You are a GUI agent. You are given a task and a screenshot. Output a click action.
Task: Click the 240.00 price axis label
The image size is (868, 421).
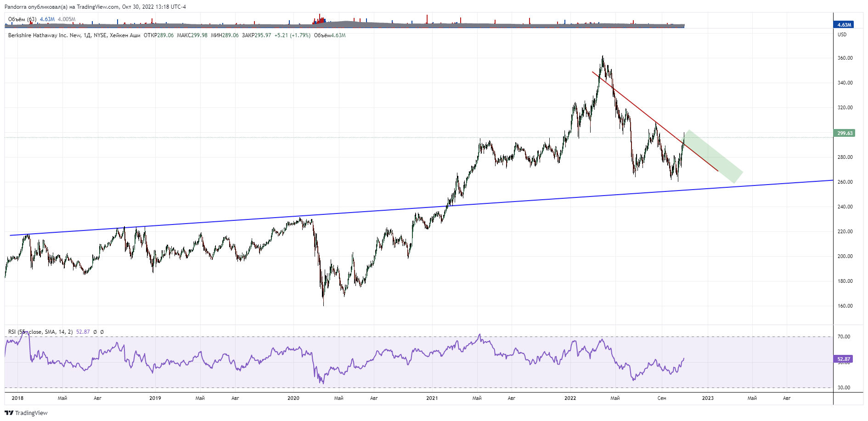click(x=845, y=207)
